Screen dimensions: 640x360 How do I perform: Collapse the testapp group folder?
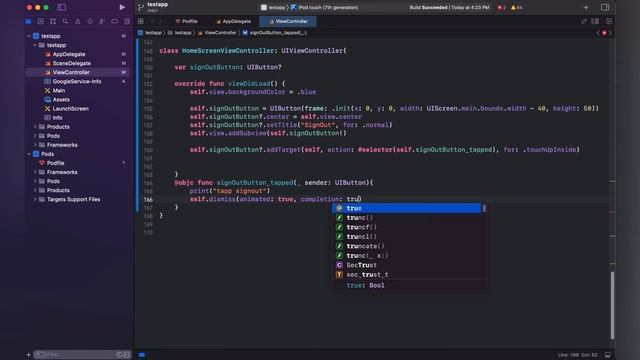(x=35, y=45)
